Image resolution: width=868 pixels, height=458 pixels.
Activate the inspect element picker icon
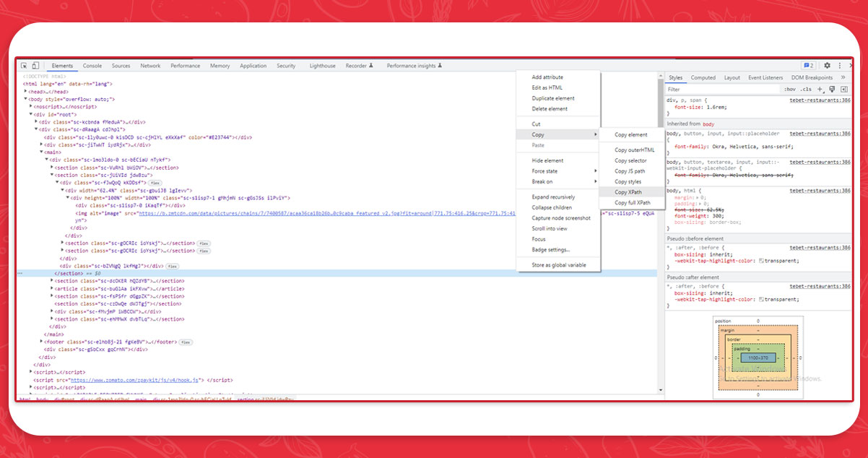coord(24,66)
